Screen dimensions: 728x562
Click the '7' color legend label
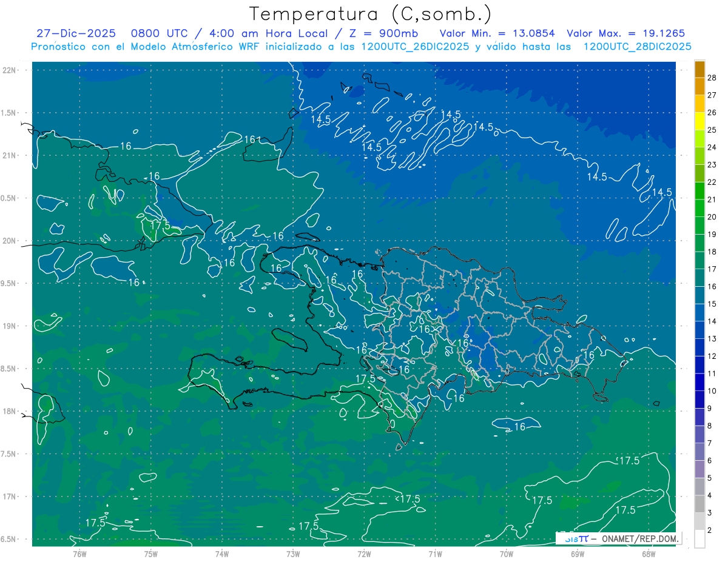coord(710,443)
